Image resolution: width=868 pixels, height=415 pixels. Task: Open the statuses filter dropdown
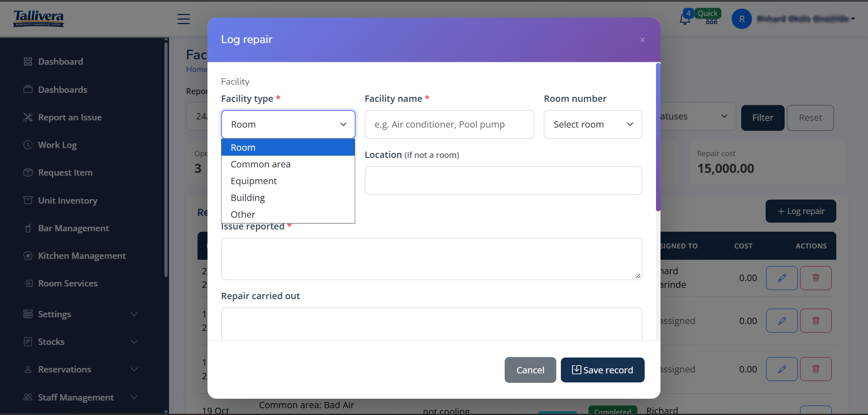698,117
